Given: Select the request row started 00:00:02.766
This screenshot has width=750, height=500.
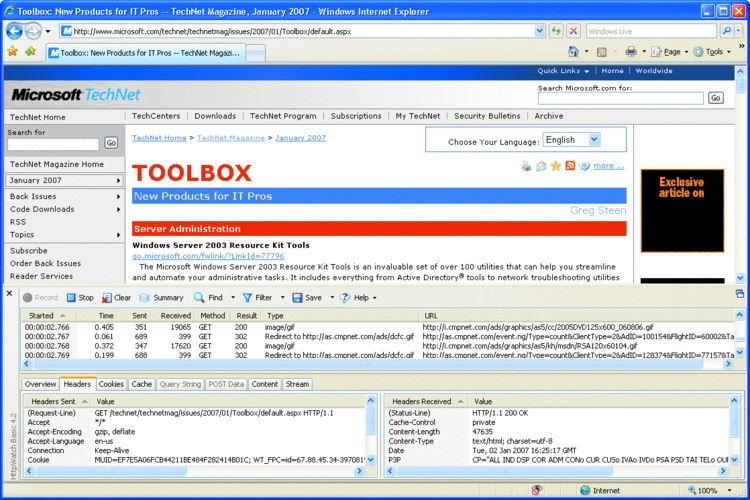Looking at the screenshot, I should (x=378, y=327).
